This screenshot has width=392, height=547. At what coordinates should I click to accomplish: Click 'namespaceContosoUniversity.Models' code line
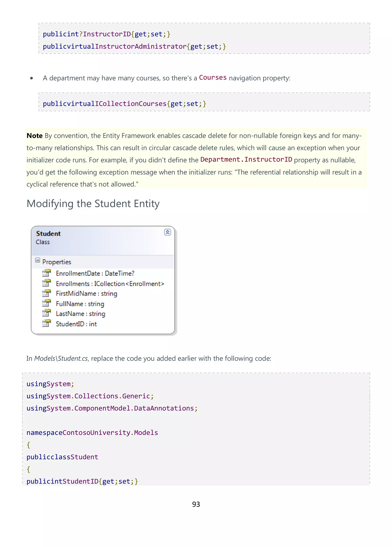tap(92, 433)
